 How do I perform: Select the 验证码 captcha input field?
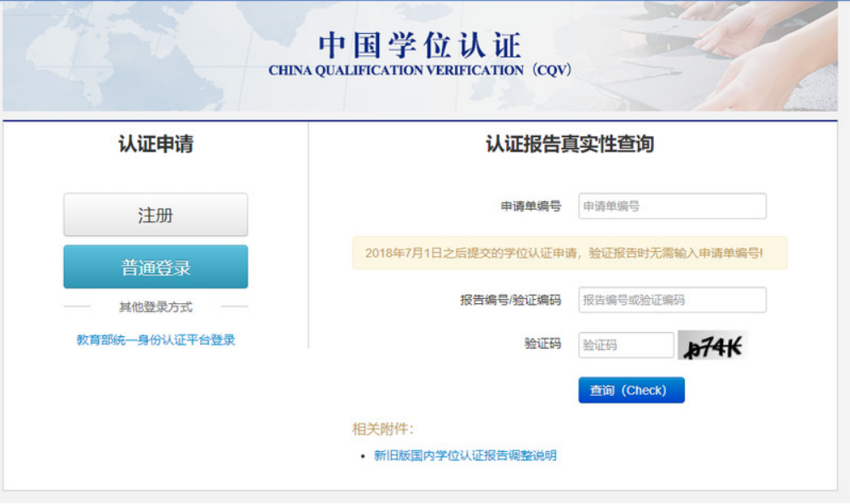pyautogui.click(x=626, y=345)
